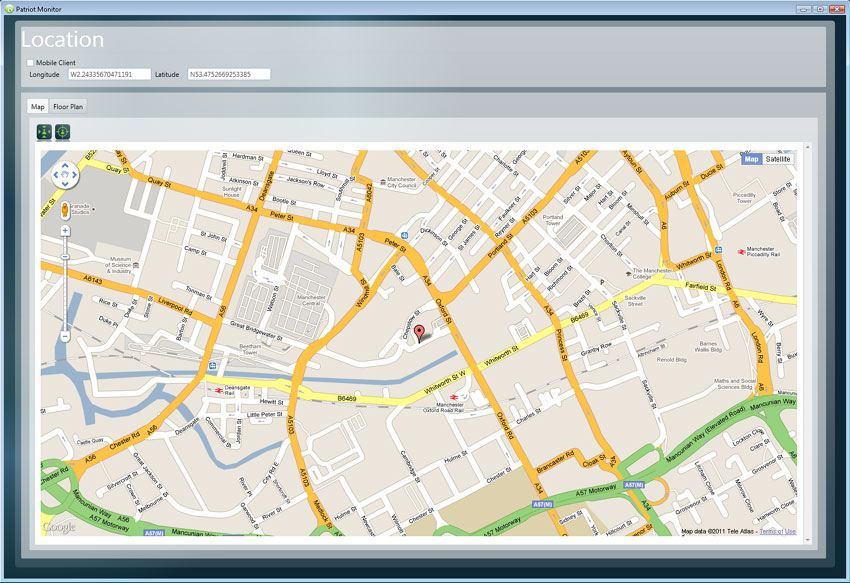Image resolution: width=850 pixels, height=583 pixels.
Task: Select the Map tab
Action: (37, 105)
